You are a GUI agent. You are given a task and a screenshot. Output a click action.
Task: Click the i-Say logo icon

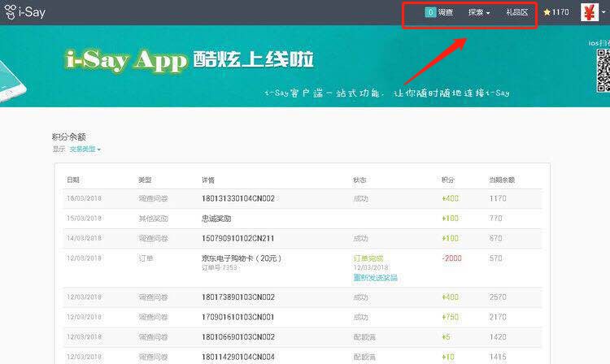[10, 12]
